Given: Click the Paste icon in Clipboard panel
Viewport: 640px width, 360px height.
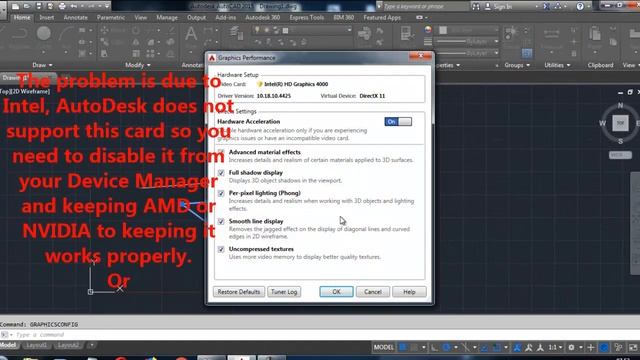Looking at the screenshot, I should 595,34.
